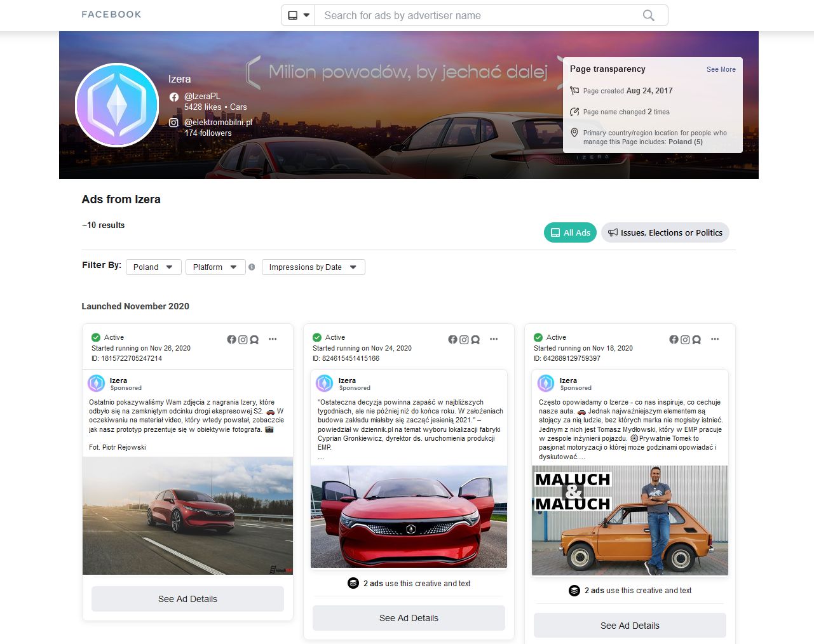The image size is (814, 644).
Task: Click ad ID 824615451415166
Action: pyautogui.click(x=346, y=358)
